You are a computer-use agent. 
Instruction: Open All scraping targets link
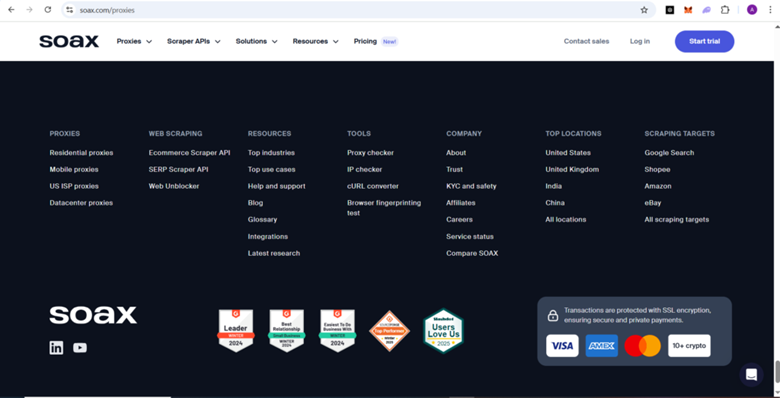(677, 219)
